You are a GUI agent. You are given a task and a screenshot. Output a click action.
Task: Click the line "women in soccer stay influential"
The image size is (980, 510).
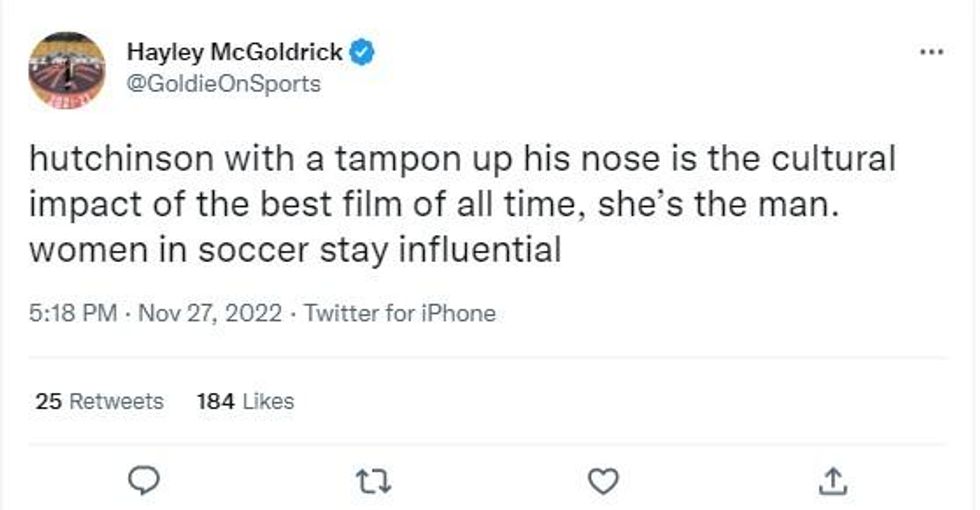(x=295, y=249)
